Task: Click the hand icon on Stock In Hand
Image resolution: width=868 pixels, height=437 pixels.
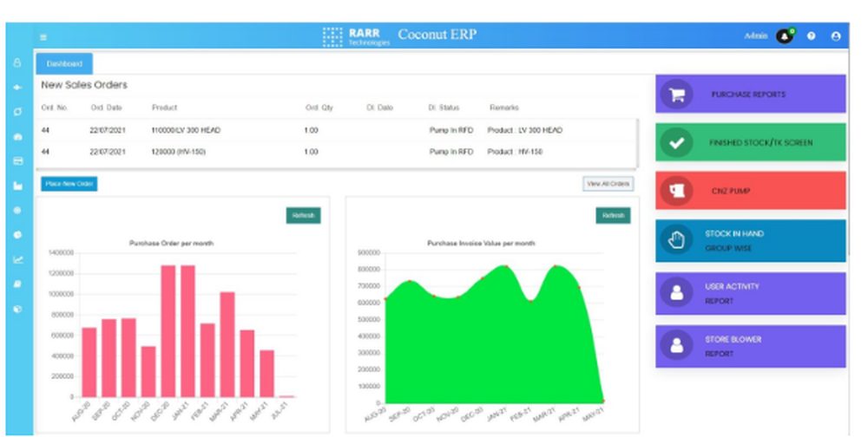Action: click(x=676, y=240)
